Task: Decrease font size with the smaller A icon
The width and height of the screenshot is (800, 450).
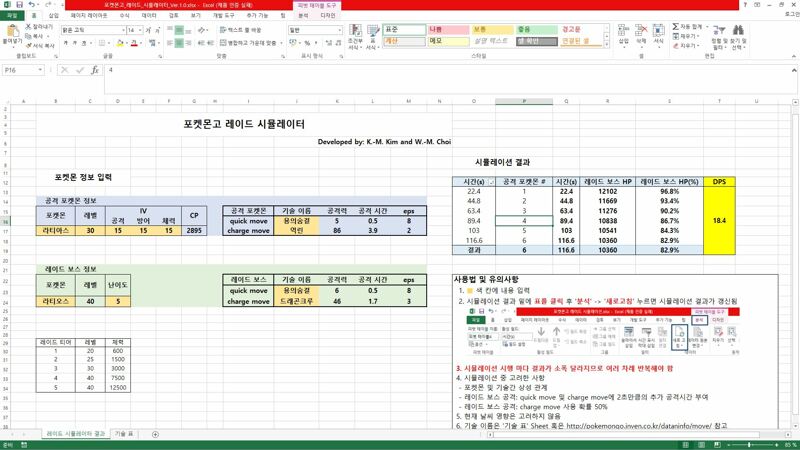Action: click(158, 30)
